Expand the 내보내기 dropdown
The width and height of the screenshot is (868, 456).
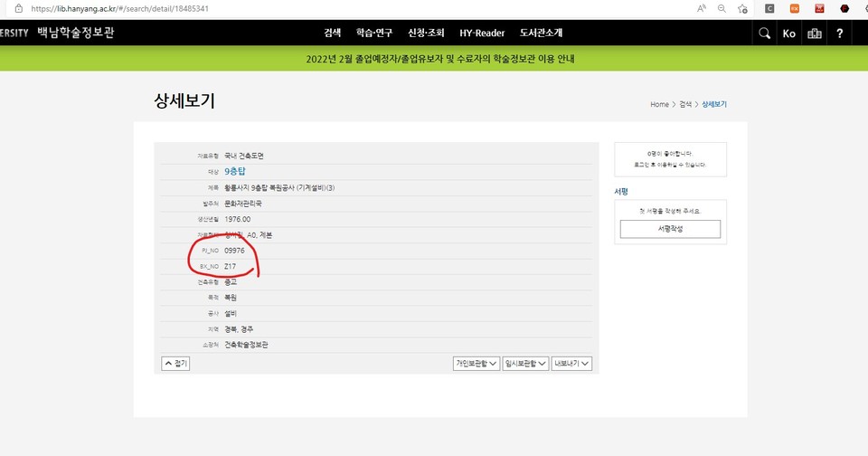click(571, 364)
